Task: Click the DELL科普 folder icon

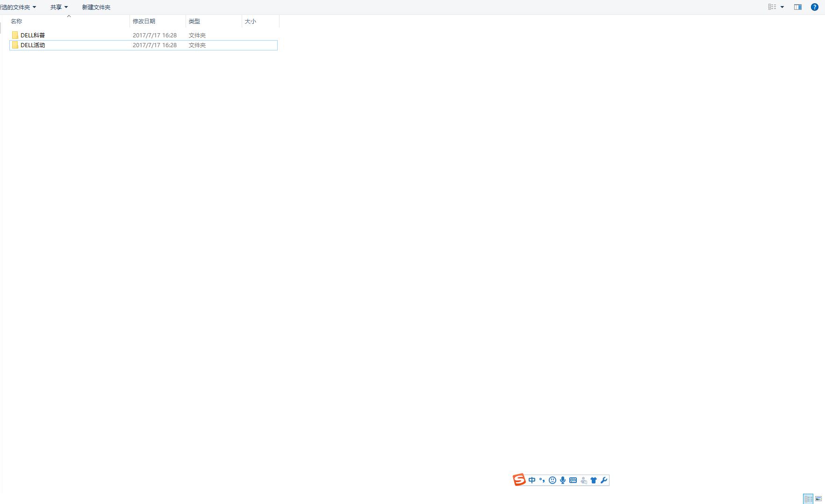Action: coord(15,35)
